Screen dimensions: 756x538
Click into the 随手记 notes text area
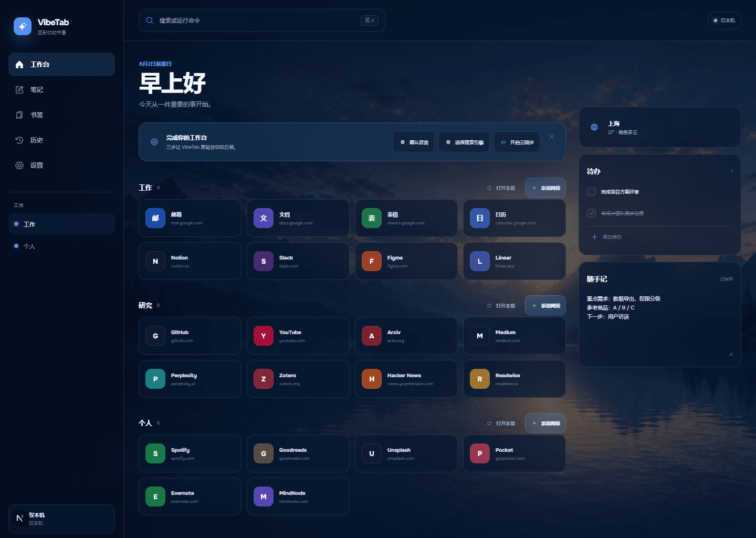tap(660, 325)
